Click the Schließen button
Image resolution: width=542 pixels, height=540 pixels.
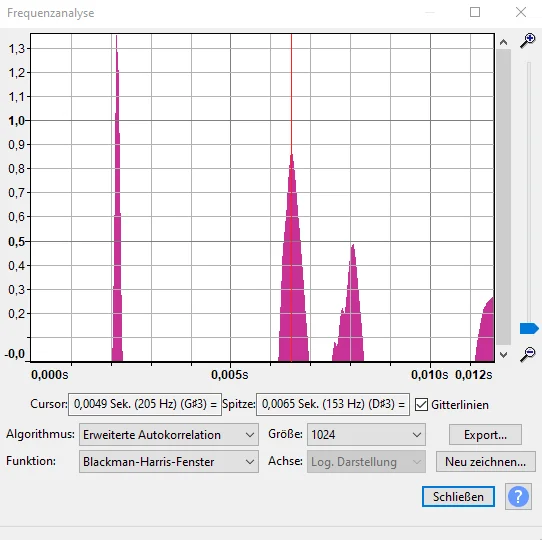pyautogui.click(x=458, y=496)
